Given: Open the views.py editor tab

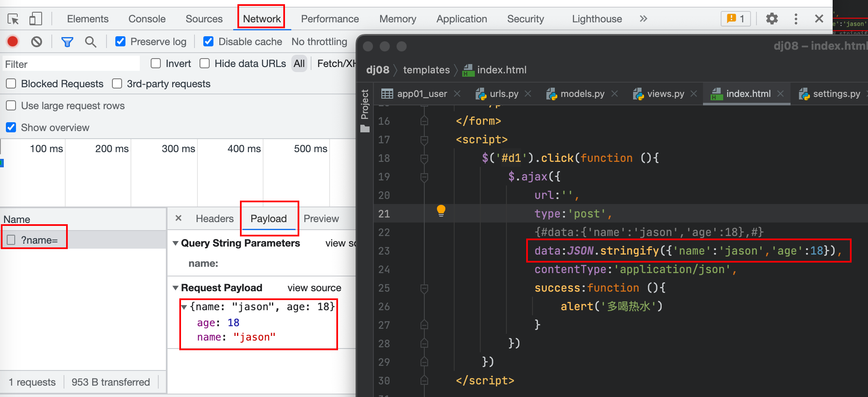Looking at the screenshot, I should pyautogui.click(x=666, y=94).
